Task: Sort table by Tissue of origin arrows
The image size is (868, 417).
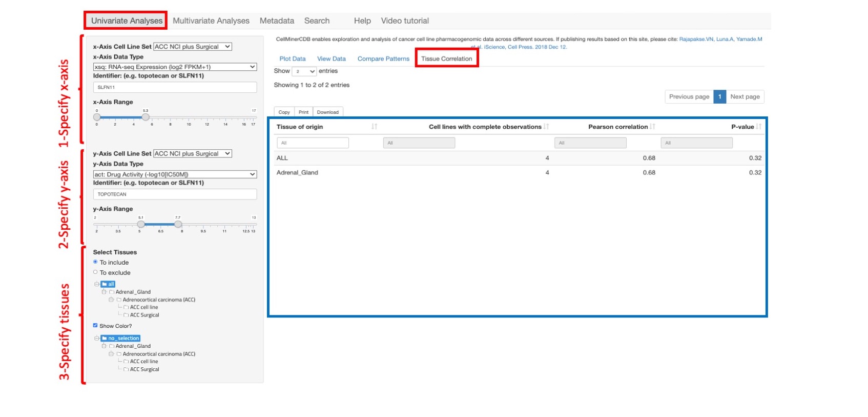Action: point(374,127)
